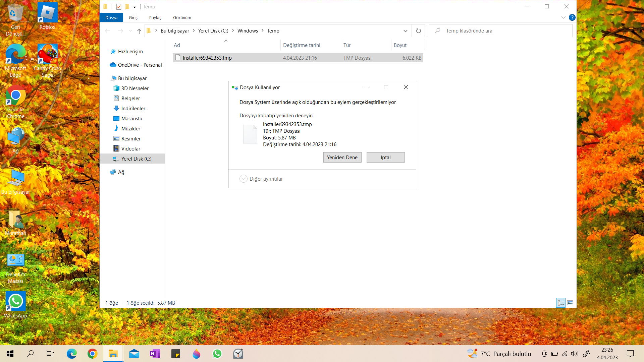The width and height of the screenshot is (644, 362).
Task: Open OneDrive - Personal in sidebar
Action: click(x=140, y=65)
